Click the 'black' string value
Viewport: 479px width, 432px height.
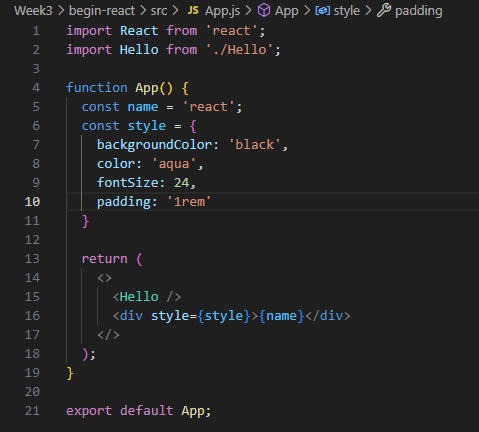[x=255, y=145]
